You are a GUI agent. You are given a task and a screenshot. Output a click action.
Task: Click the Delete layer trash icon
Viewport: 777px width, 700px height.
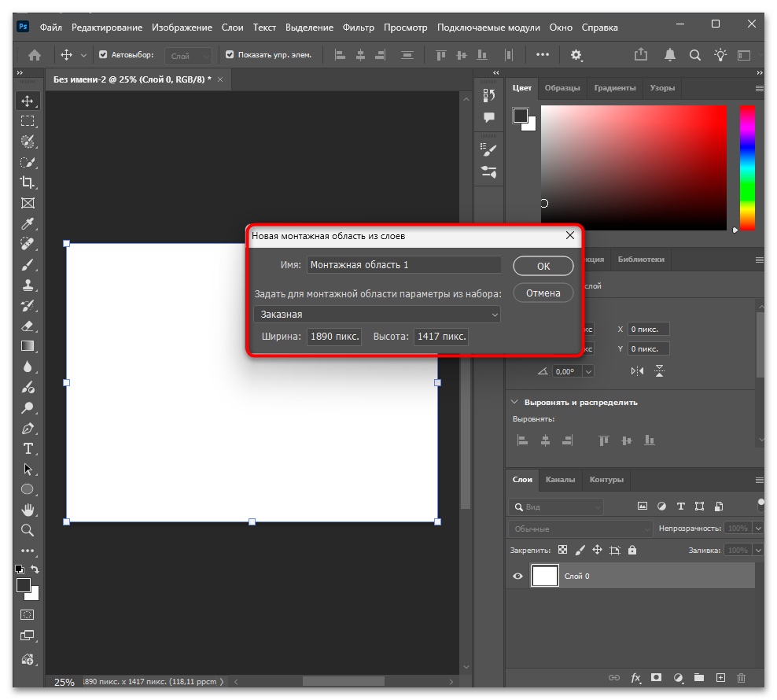click(x=741, y=677)
